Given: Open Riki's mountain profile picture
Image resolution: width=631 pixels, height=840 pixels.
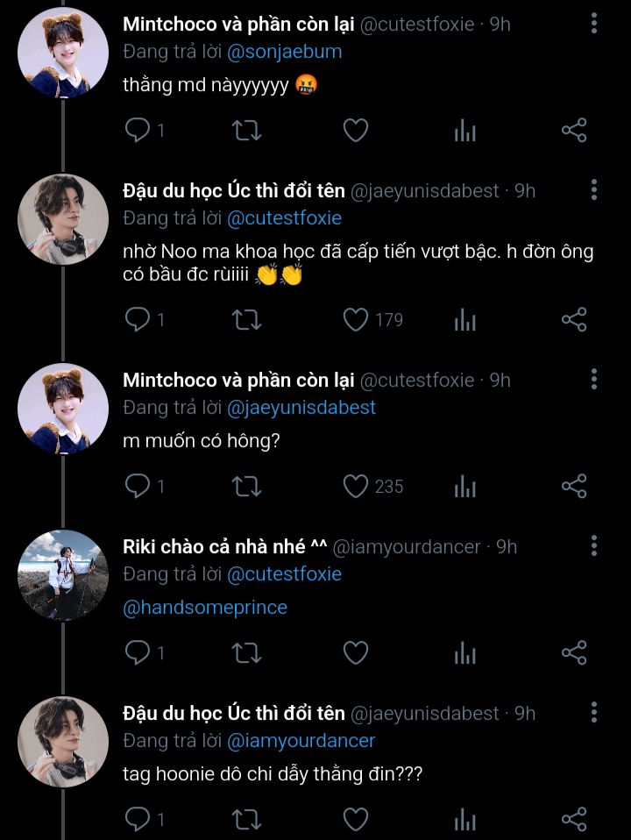Looking at the screenshot, I should click(63, 575).
